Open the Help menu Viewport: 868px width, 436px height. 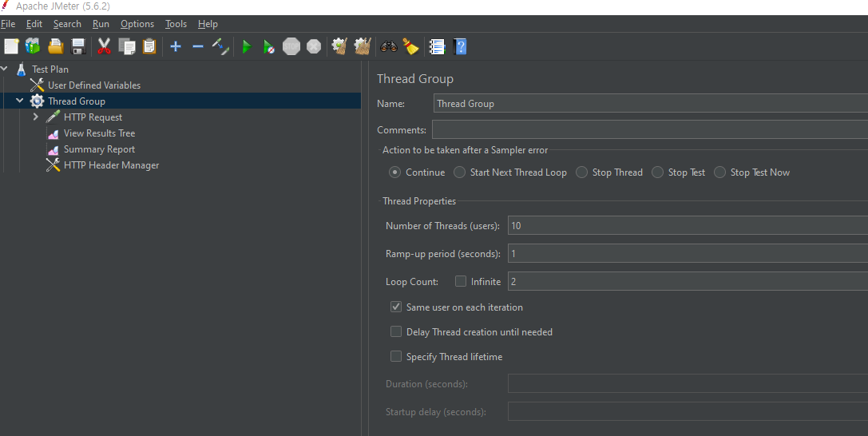208,24
